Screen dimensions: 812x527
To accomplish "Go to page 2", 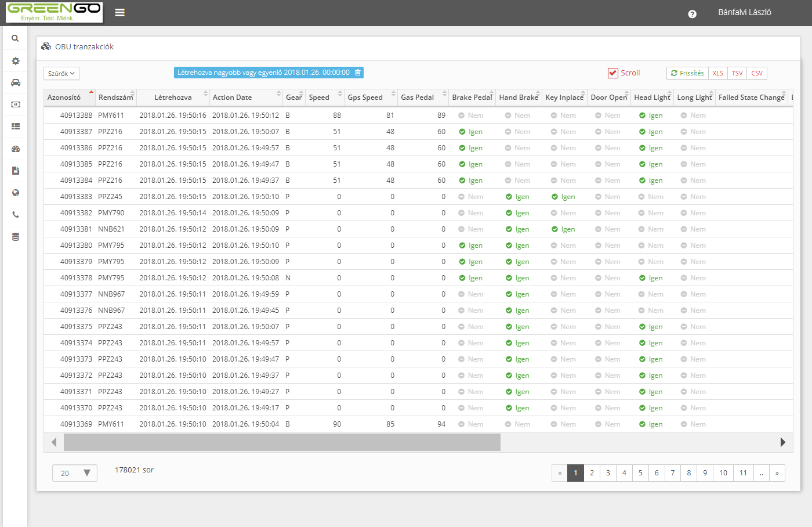I will click(x=592, y=473).
